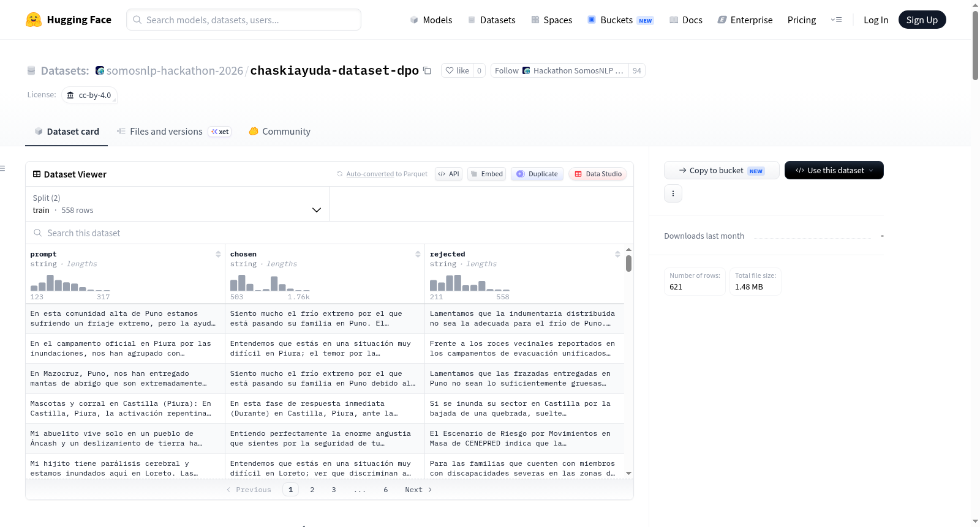Sort the chosen column
The image size is (980, 527).
click(x=418, y=254)
